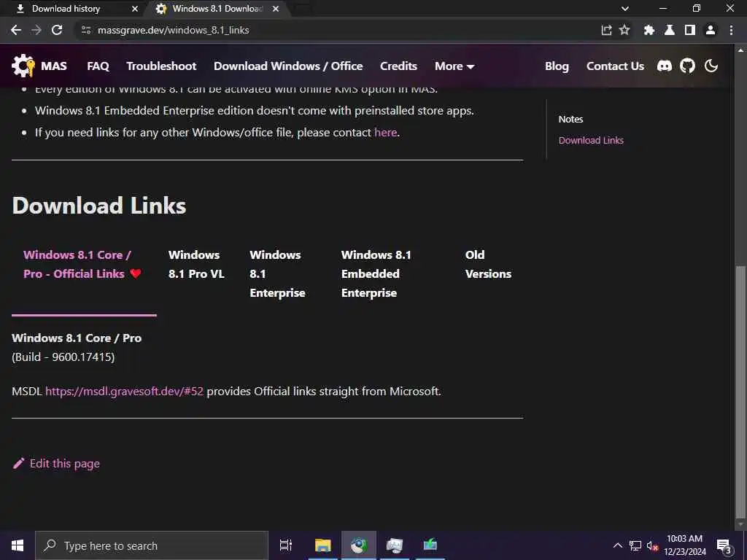Bookmark this page with star icon
747x560 pixels.
624,30
